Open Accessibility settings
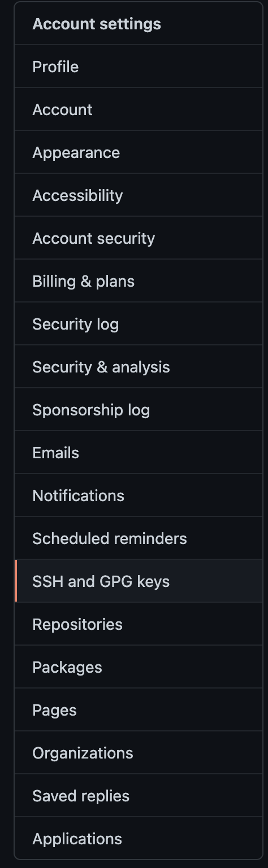This screenshot has width=268, height=868. [139, 195]
